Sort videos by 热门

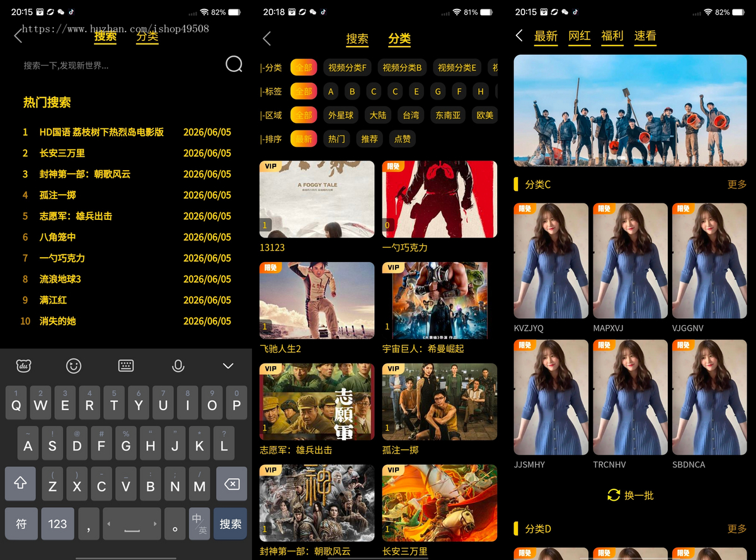336,139
